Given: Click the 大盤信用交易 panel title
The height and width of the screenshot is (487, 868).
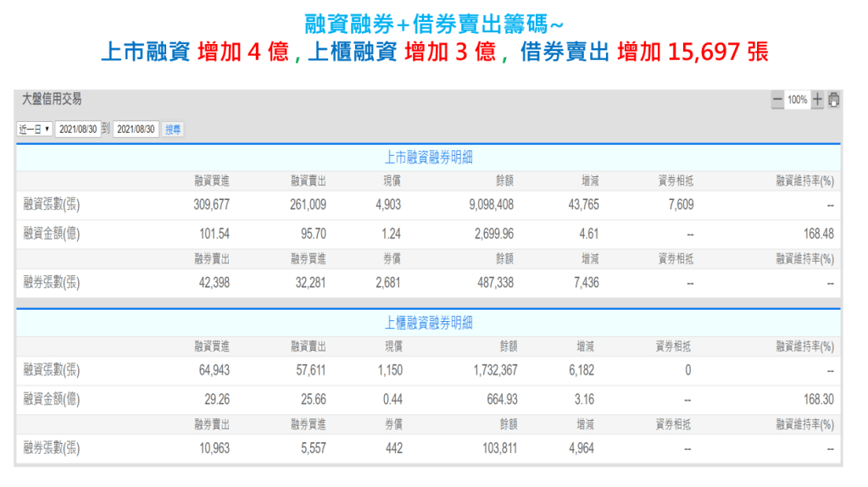Looking at the screenshot, I should point(53,100).
